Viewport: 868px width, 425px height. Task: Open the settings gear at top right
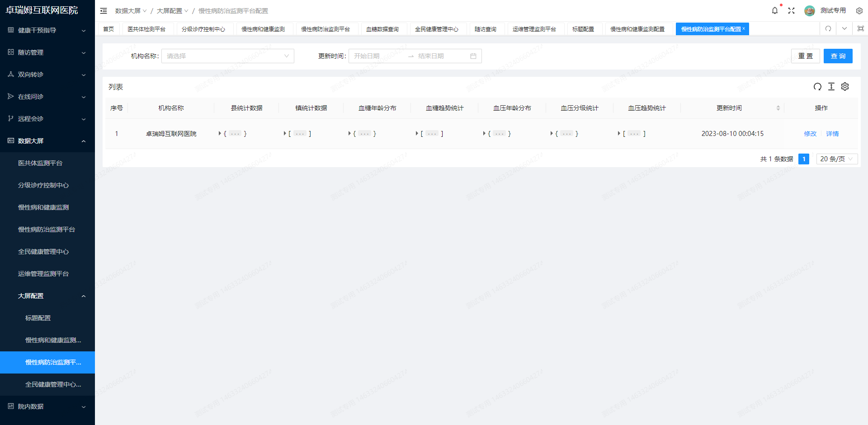point(859,10)
